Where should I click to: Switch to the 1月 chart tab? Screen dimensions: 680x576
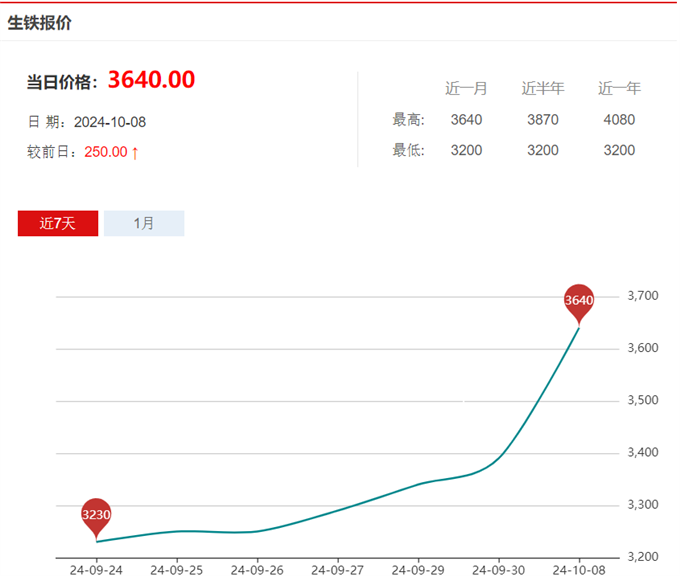click(144, 223)
